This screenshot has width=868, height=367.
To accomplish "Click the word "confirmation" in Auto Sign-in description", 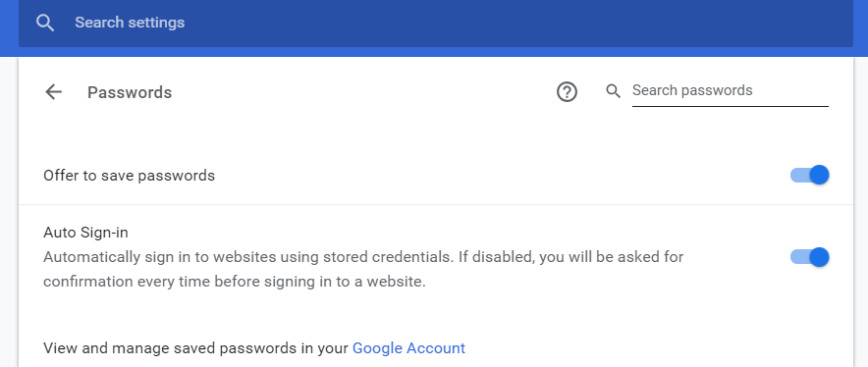I will coord(88,282).
